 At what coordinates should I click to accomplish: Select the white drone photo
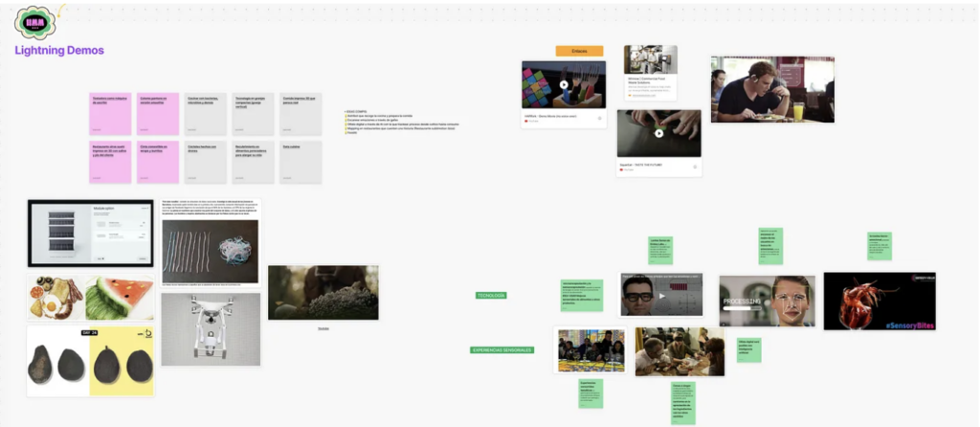pos(212,328)
